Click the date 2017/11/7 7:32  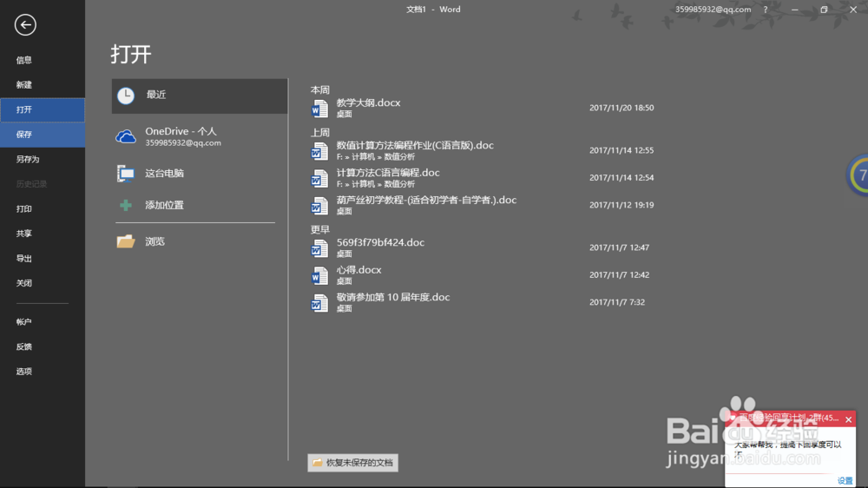pyautogui.click(x=616, y=302)
